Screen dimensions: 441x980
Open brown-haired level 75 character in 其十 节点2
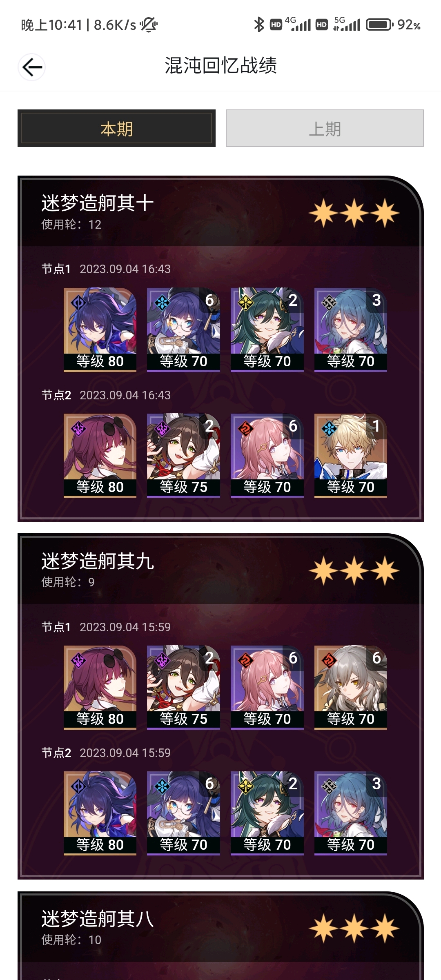coord(183,455)
